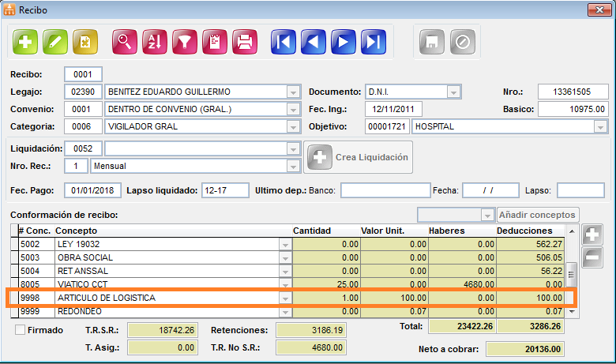616x364 pixels.
Task: Click the Retenciones value 3186.19
Action: tap(311, 330)
